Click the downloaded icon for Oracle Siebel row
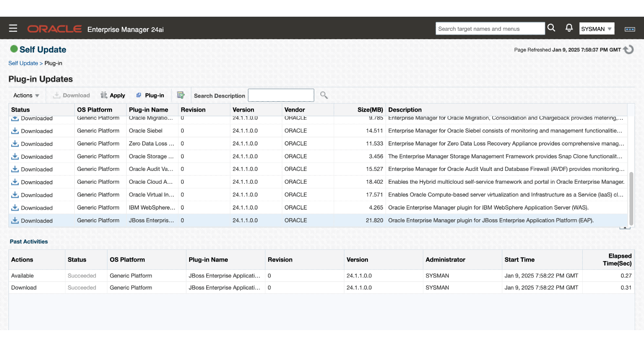Screen dimensions: 644x362 (15, 131)
